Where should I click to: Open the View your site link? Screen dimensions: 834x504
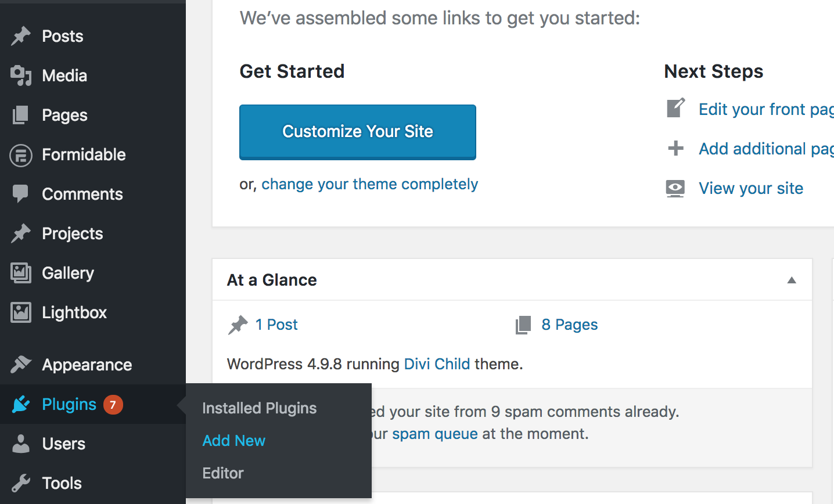click(751, 188)
